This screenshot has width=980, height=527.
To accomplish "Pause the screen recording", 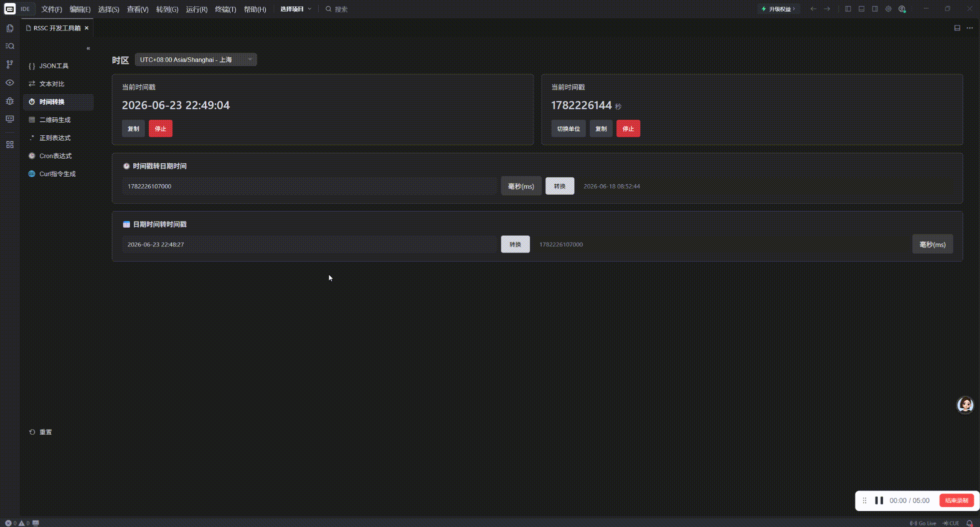I will pyautogui.click(x=879, y=501).
